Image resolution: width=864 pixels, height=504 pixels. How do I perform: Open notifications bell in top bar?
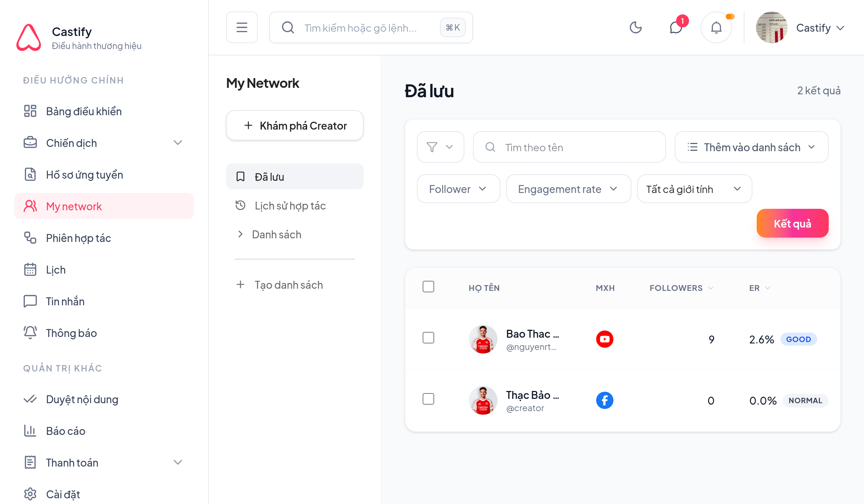pyautogui.click(x=716, y=27)
